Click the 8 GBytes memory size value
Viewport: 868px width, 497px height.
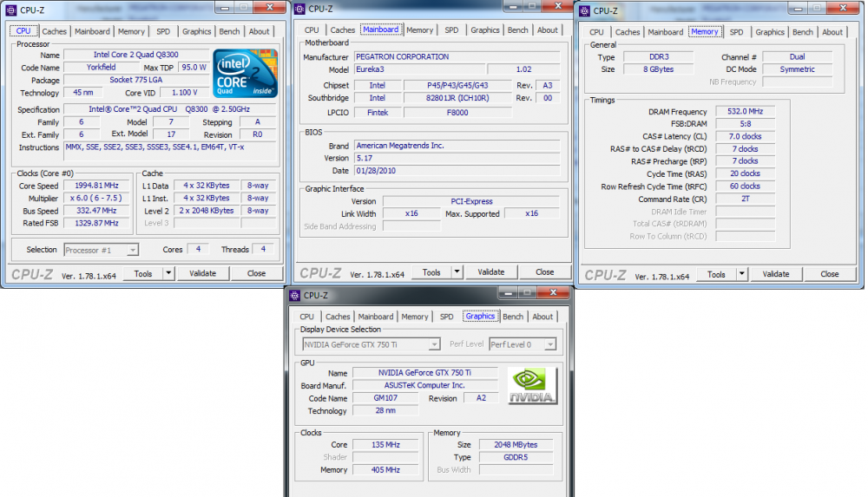tap(659, 69)
